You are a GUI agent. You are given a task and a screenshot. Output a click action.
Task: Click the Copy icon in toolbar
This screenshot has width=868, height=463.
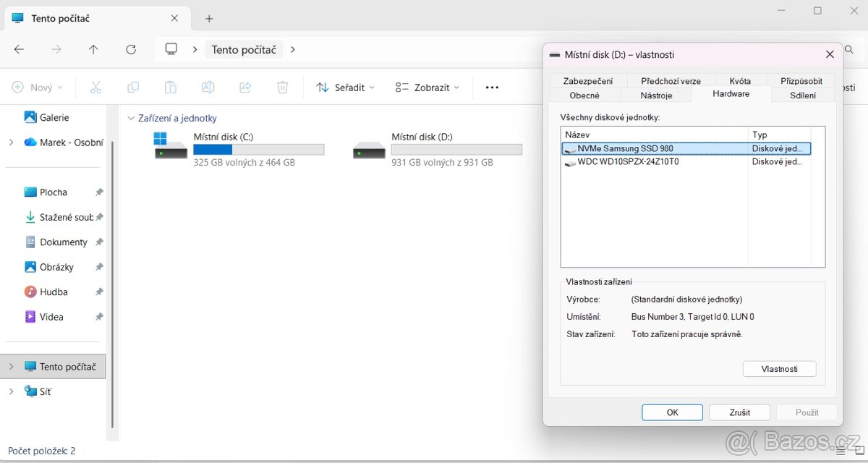pyautogui.click(x=133, y=88)
